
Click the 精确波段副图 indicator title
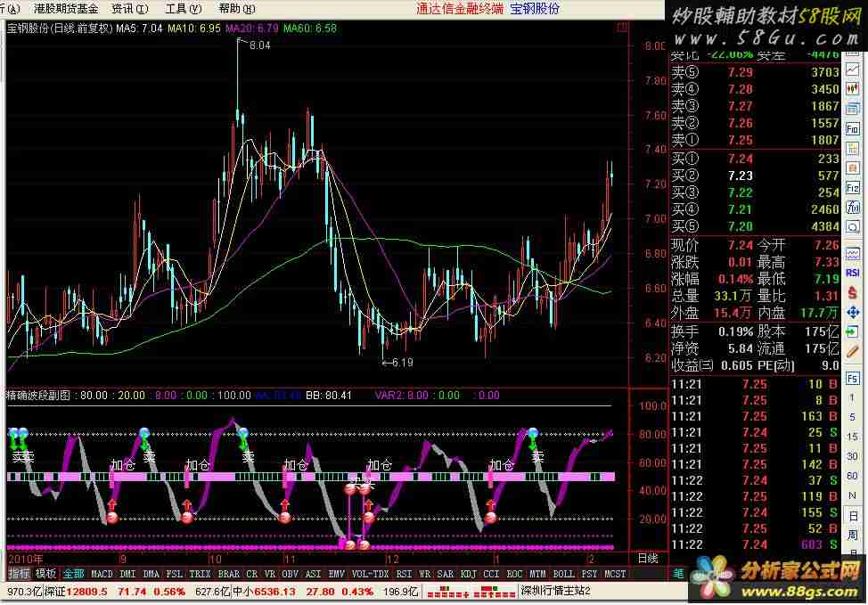38,396
